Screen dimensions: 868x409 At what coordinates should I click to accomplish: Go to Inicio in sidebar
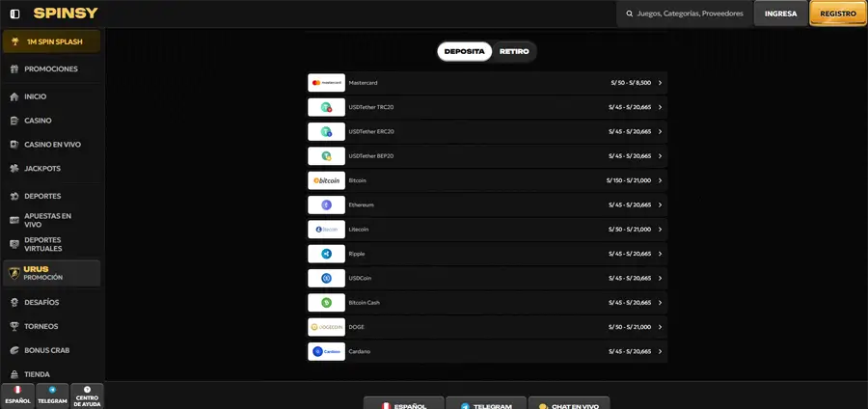click(36, 96)
